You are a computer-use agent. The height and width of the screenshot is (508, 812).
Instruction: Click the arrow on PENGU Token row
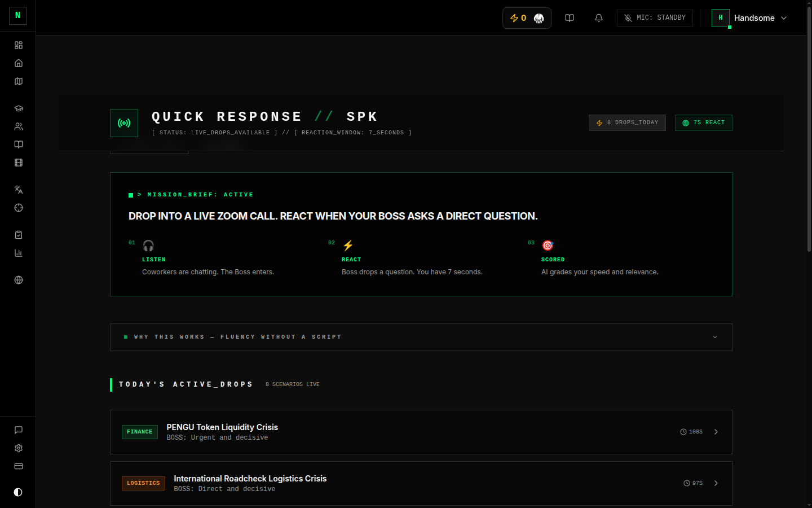(716, 432)
